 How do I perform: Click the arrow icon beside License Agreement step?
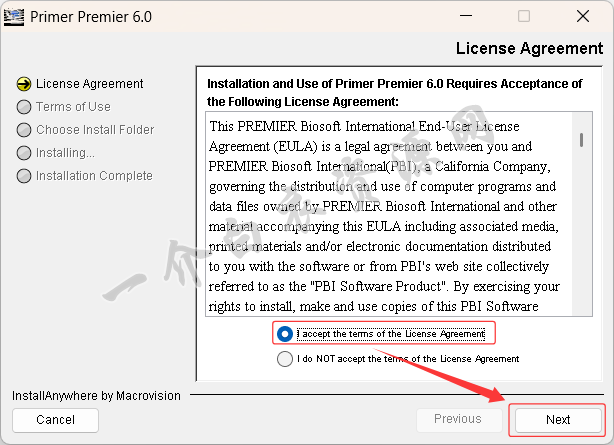click(x=25, y=84)
